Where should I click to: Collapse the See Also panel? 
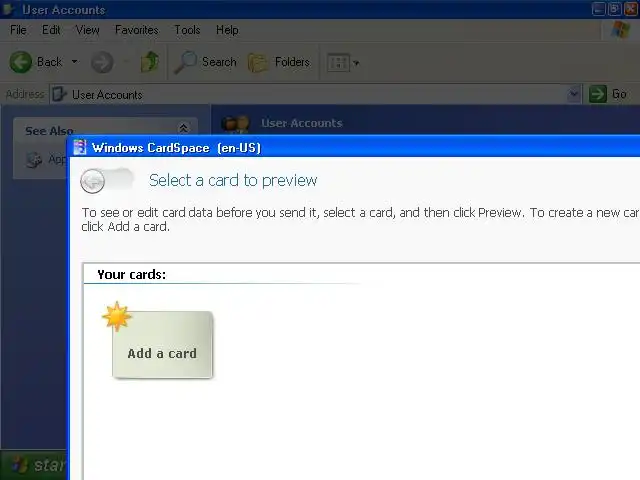pos(184,128)
